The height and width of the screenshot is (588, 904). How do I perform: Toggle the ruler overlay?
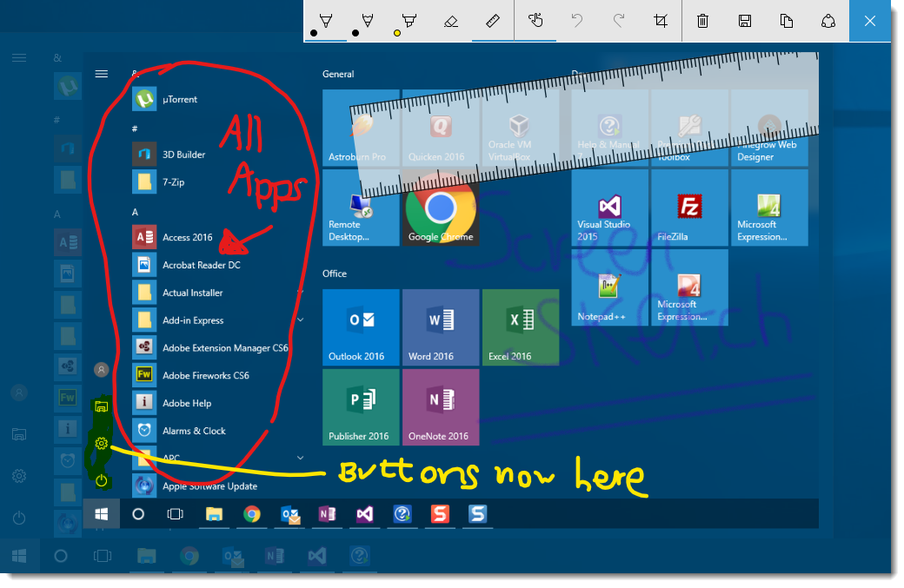(x=492, y=21)
